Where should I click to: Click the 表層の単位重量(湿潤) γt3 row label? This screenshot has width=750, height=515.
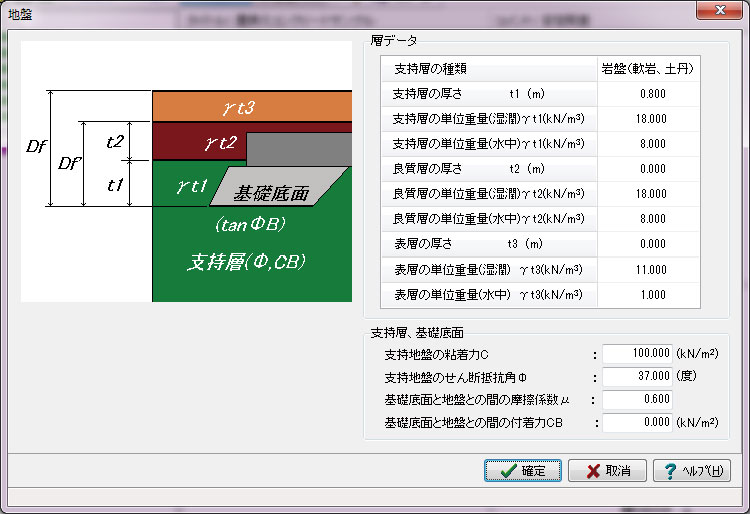[x=489, y=270]
